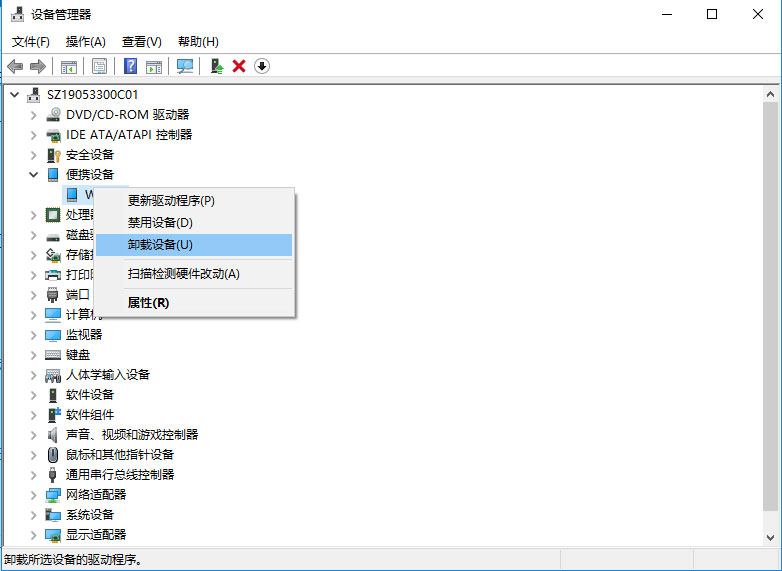Image resolution: width=782 pixels, height=571 pixels.
Task: Expand the 软件设备 node
Action: tap(33, 395)
